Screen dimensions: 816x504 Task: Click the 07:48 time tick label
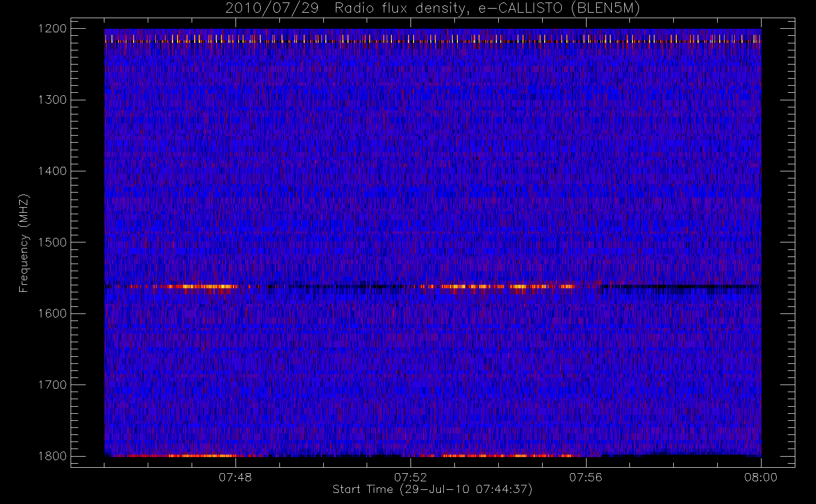[235, 477]
